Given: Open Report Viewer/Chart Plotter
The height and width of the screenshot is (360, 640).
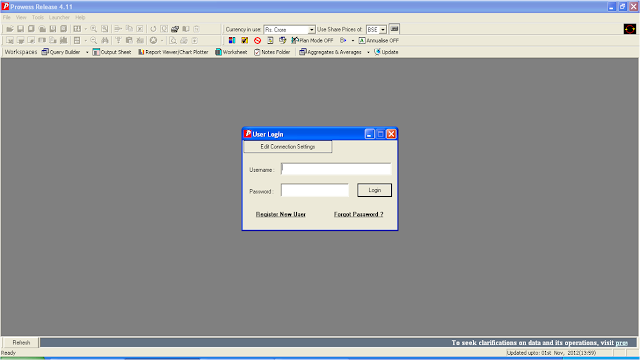Looking at the screenshot, I should 173,52.
